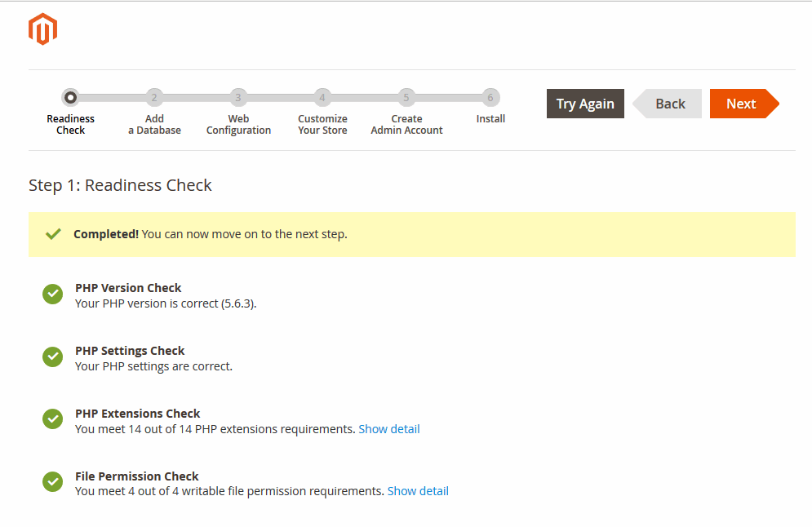The height and width of the screenshot is (527, 812).
Task: Select step 2 Add a Database circle
Action: pos(154,98)
